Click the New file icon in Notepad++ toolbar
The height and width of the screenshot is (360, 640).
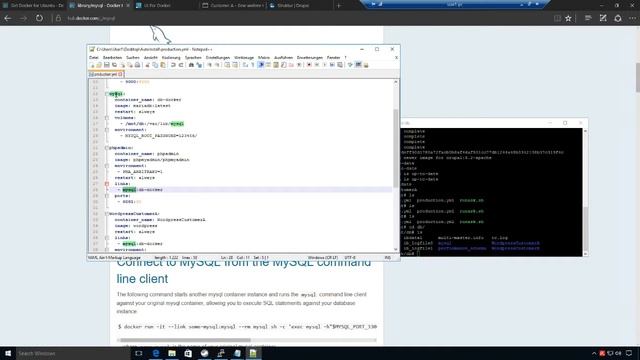pyautogui.click(x=92, y=65)
